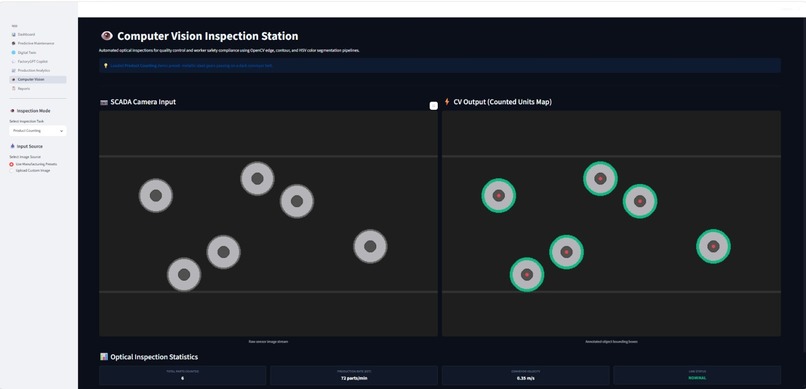Screen dimensions: 806x389
Task: Click the CV Output counted units image
Action: click(611, 224)
